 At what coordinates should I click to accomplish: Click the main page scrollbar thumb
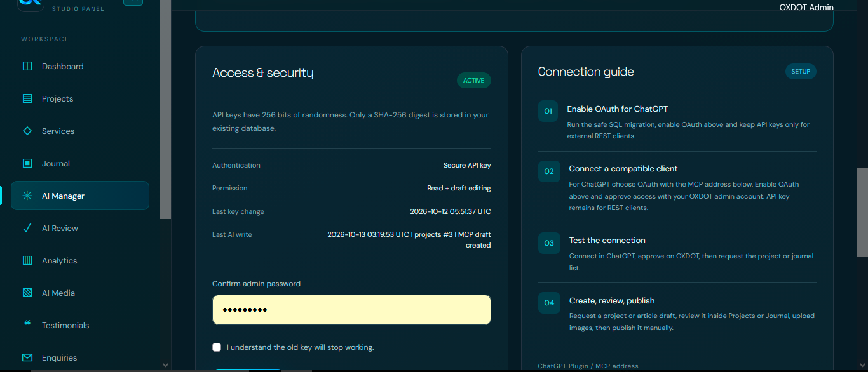click(x=862, y=212)
